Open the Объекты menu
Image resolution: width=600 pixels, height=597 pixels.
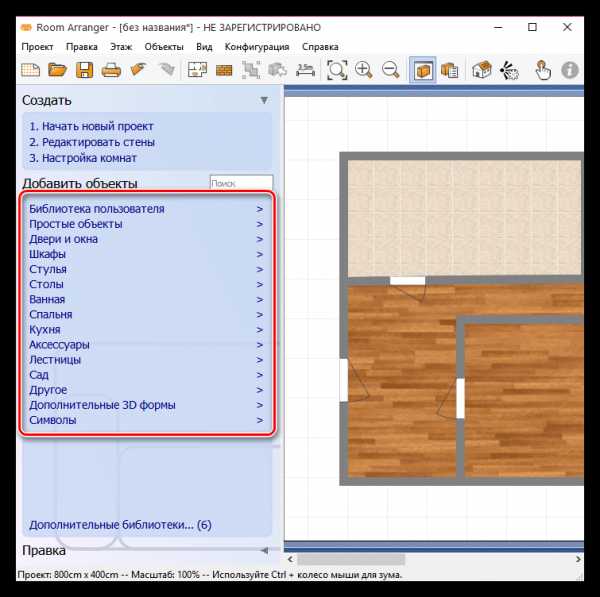(x=164, y=46)
